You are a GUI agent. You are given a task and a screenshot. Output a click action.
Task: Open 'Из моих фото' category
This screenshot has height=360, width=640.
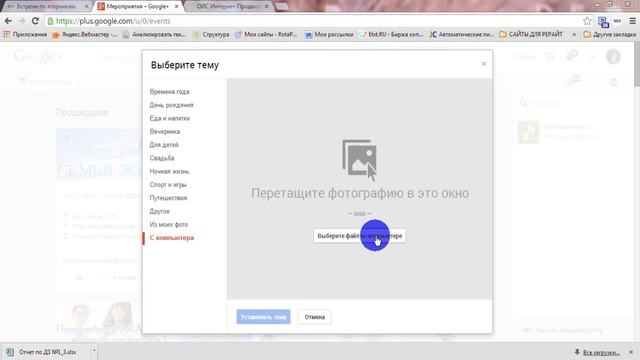point(169,224)
